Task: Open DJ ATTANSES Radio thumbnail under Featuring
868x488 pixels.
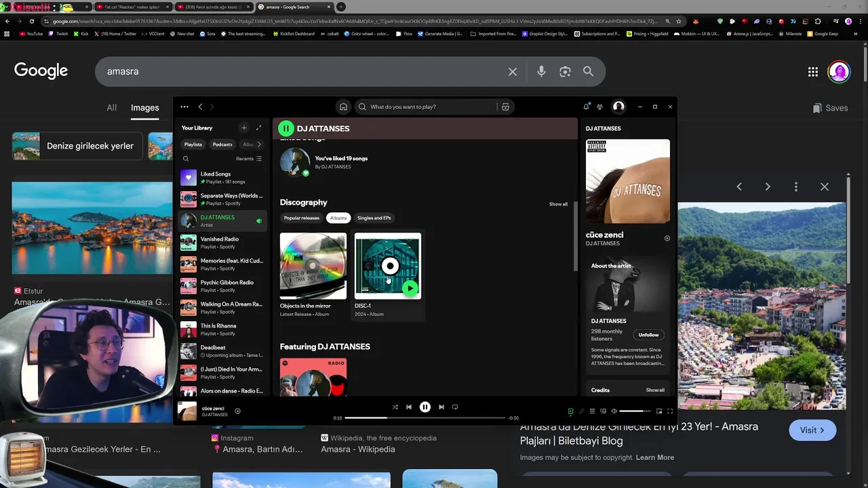Action: [x=313, y=377]
